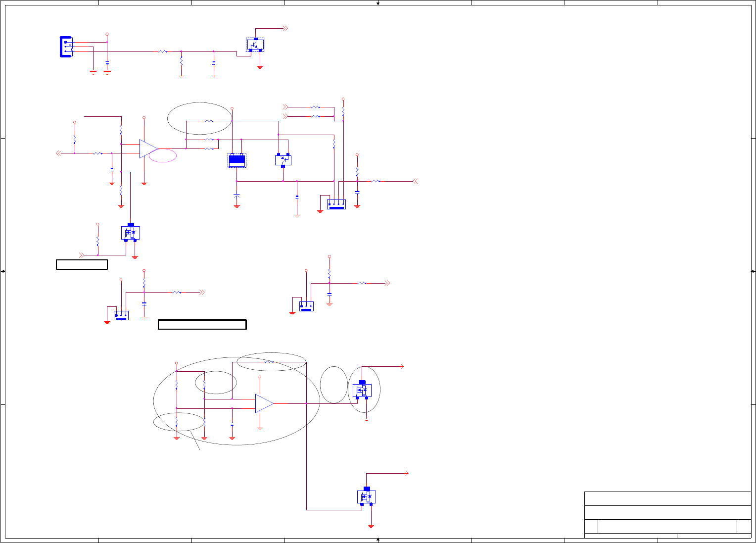Select the four-pin header connector symbol

(x=336, y=204)
